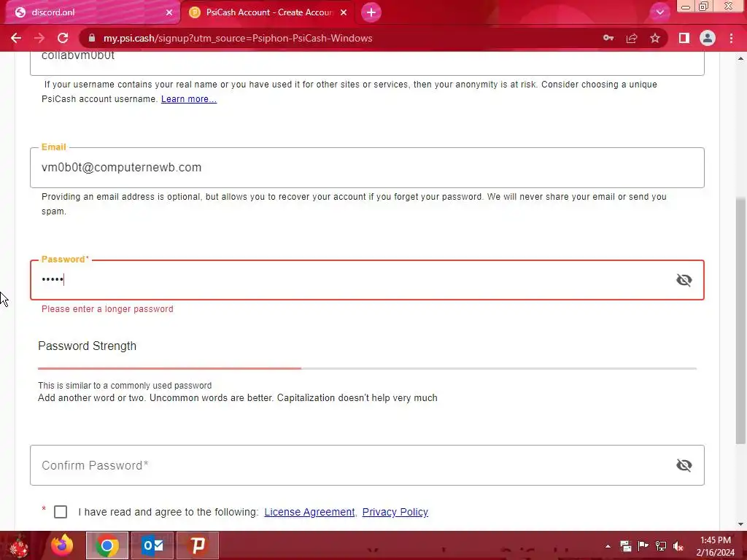Open Psiphon from the taskbar
The width and height of the screenshot is (747, 560).
click(x=198, y=545)
